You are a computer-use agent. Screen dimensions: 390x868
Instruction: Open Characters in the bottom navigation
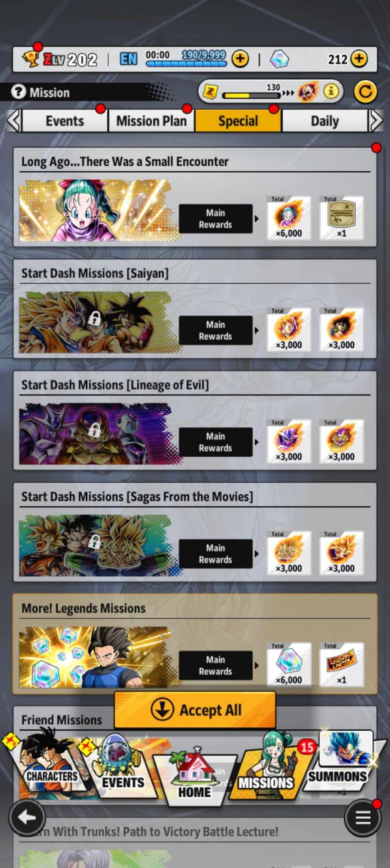point(47,763)
